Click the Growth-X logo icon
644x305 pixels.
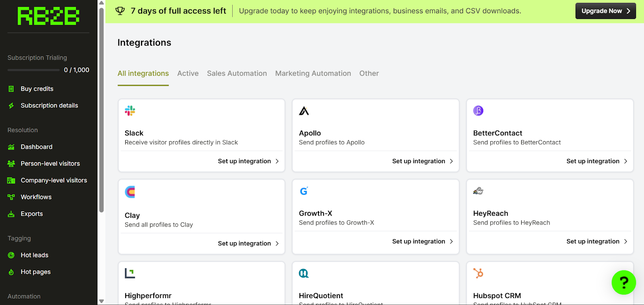coord(304,191)
